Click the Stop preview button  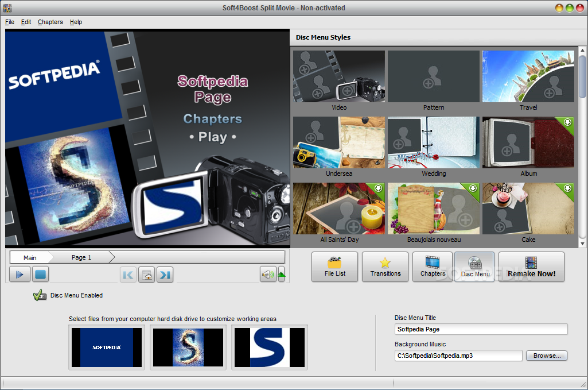click(x=41, y=275)
